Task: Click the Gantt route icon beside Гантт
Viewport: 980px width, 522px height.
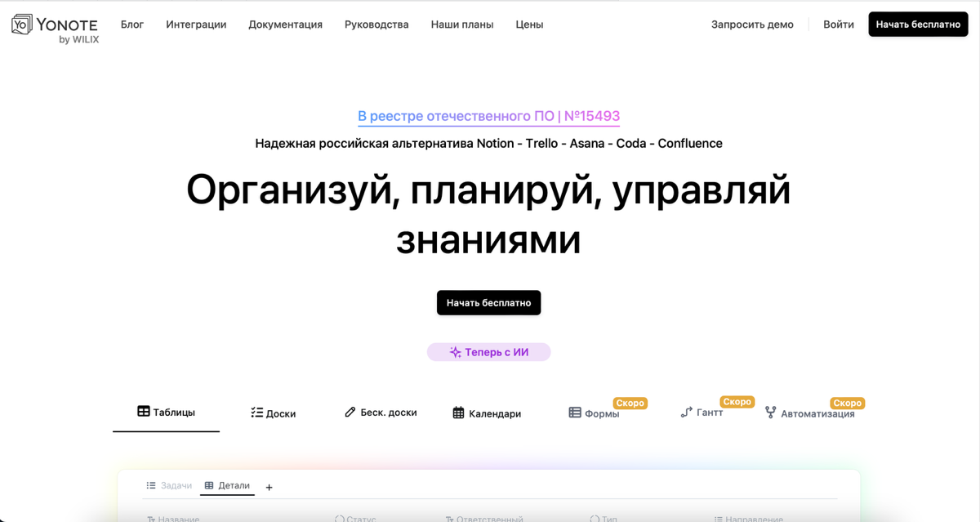Action: click(x=686, y=413)
